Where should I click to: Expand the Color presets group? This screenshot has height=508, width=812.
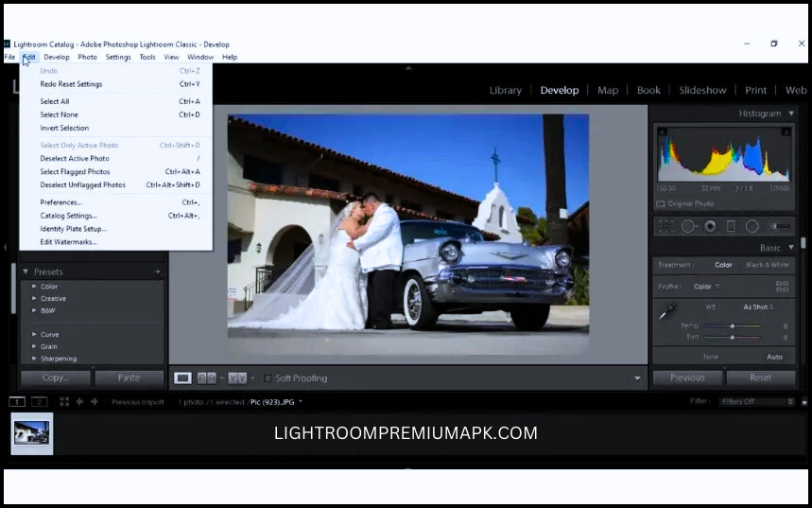point(33,287)
